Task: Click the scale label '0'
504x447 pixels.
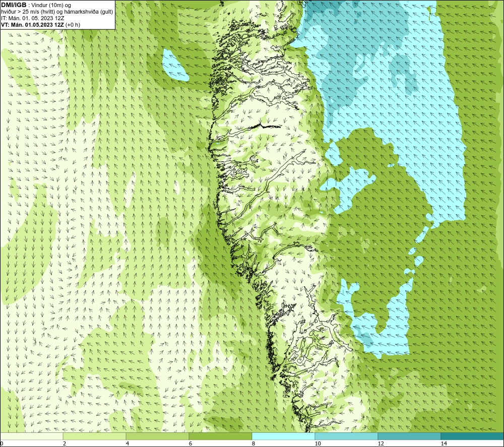Action: coord(2,443)
